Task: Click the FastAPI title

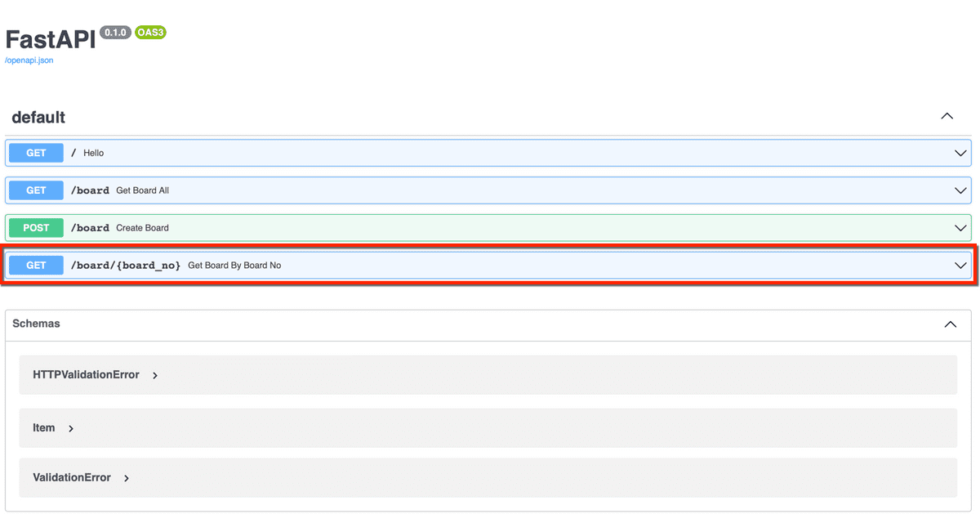Action: pos(51,40)
